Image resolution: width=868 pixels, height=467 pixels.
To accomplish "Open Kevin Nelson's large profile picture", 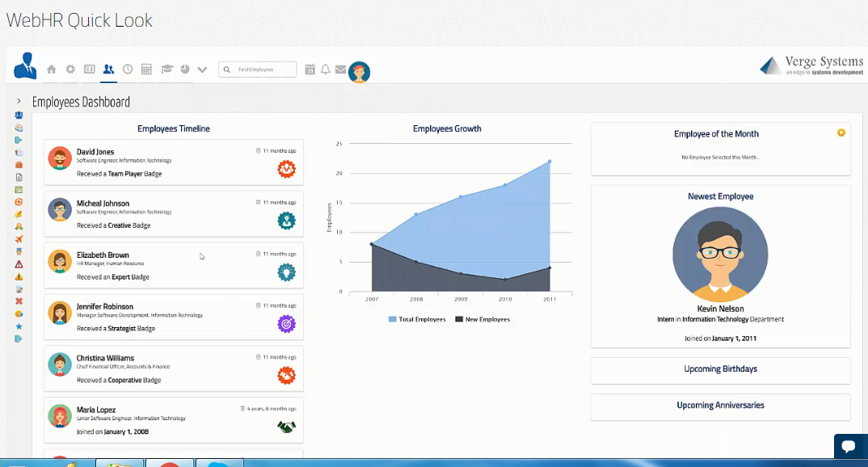I will [720, 255].
